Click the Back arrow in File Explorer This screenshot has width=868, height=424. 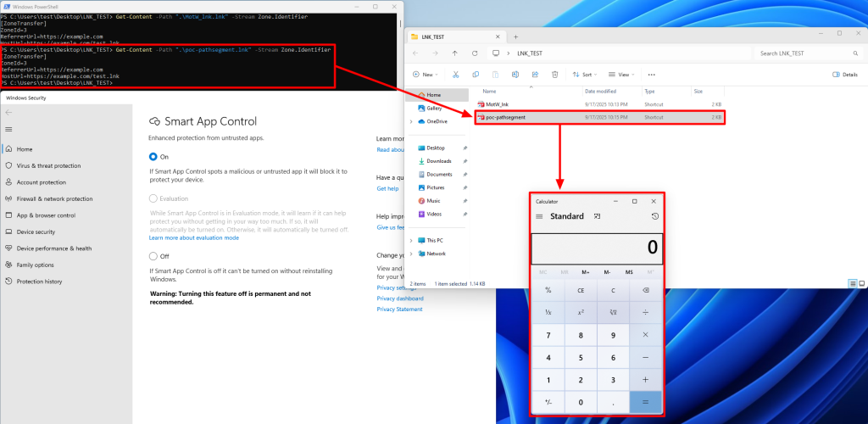coord(415,53)
